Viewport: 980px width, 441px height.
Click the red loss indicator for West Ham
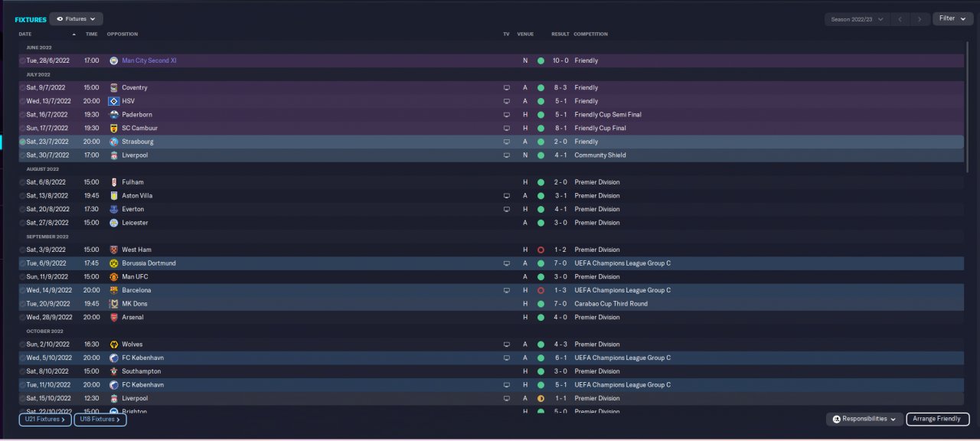(x=541, y=250)
